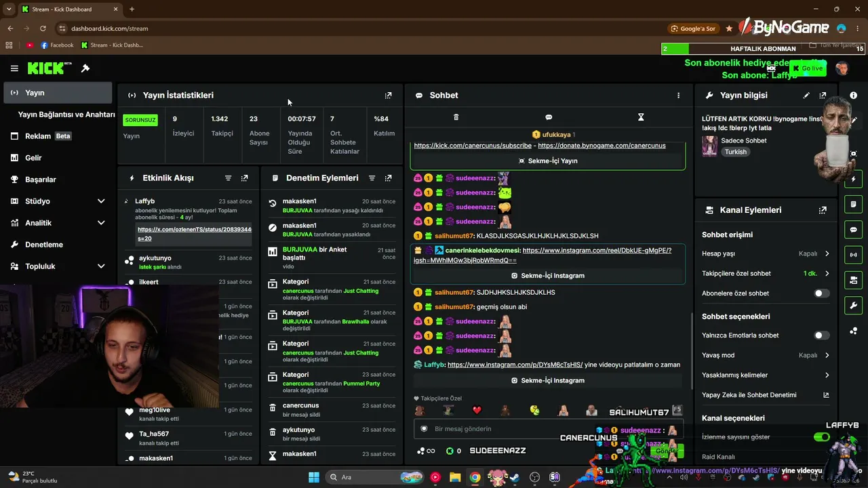Open Takipçilere özel sohbet duration chevron
Viewport: 868px width, 488px height.
827,274
